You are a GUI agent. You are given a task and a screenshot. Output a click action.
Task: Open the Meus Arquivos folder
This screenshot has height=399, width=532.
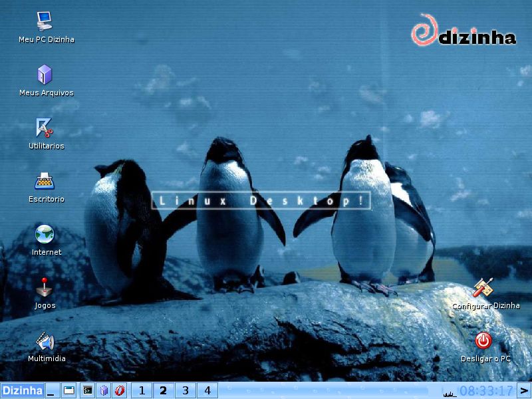click(45, 73)
